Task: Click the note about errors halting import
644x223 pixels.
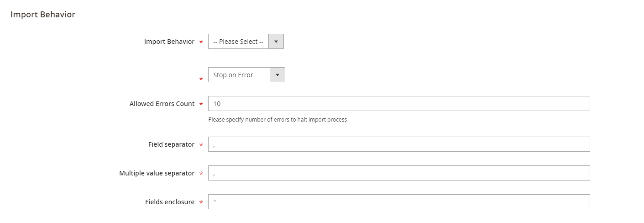Action: tap(277, 120)
